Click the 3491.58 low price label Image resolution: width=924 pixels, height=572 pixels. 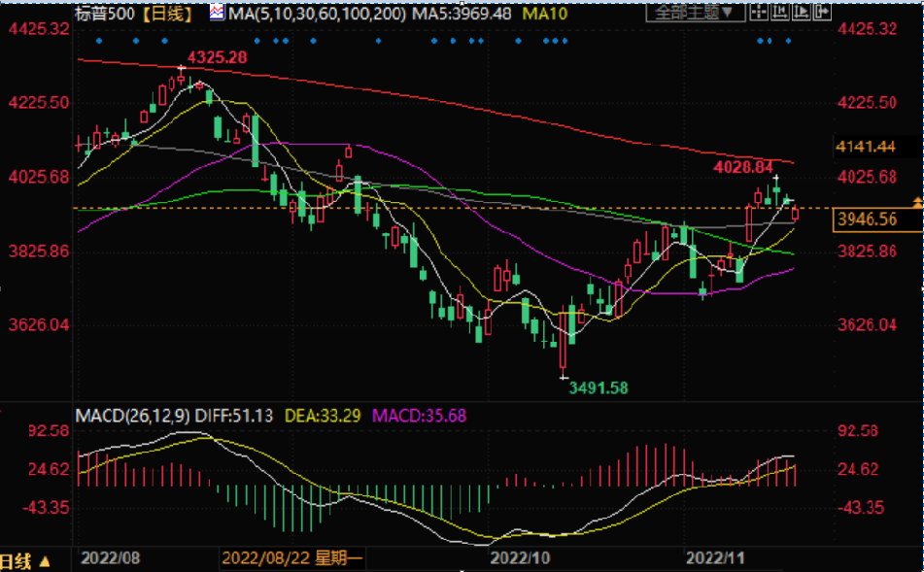pos(598,387)
